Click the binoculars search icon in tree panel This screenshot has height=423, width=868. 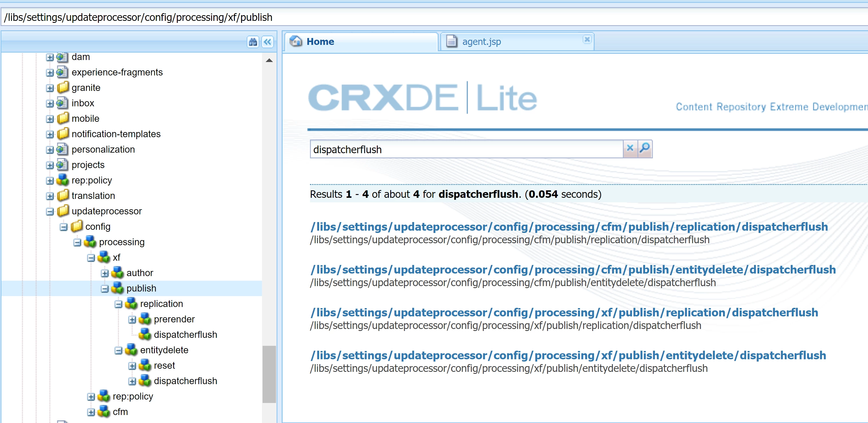tap(253, 42)
